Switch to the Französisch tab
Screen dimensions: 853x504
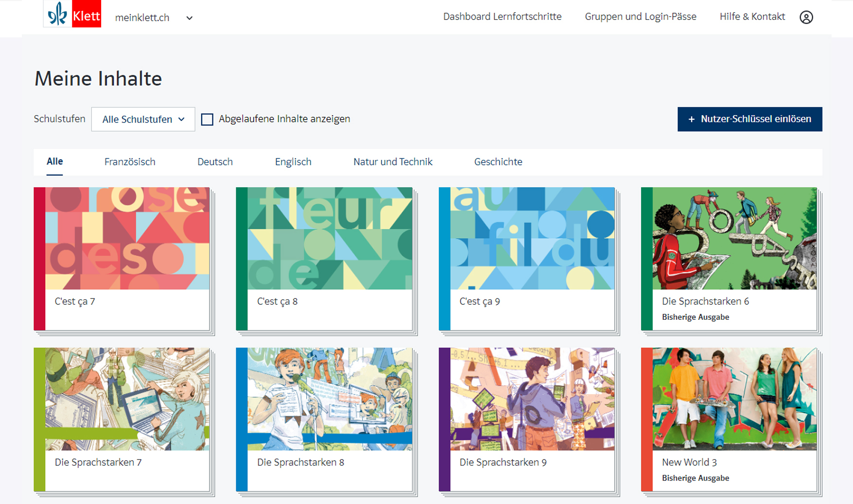[x=130, y=162]
